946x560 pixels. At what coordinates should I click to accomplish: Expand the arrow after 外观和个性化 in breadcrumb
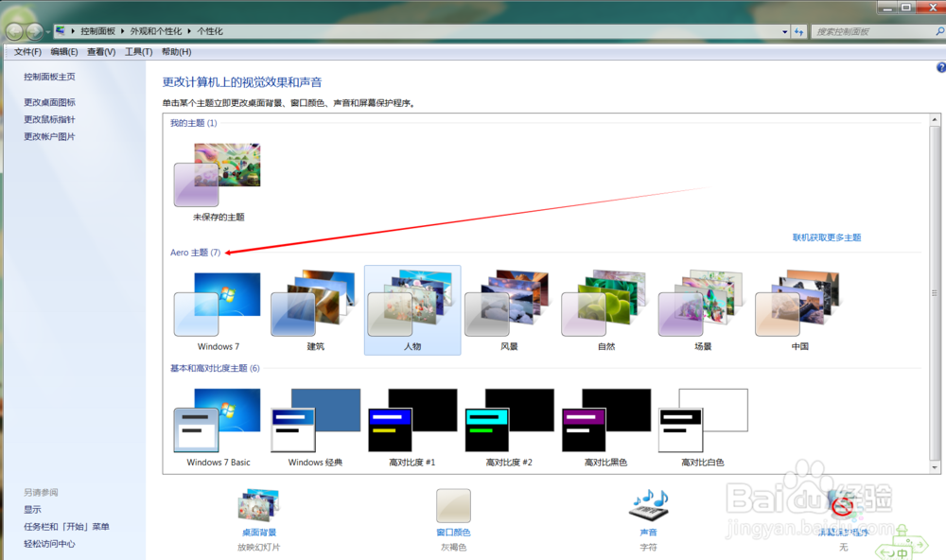pyautogui.click(x=189, y=31)
